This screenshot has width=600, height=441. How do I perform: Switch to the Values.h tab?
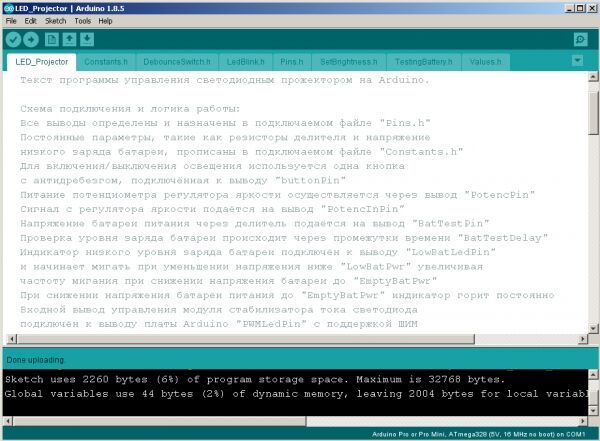pos(485,62)
